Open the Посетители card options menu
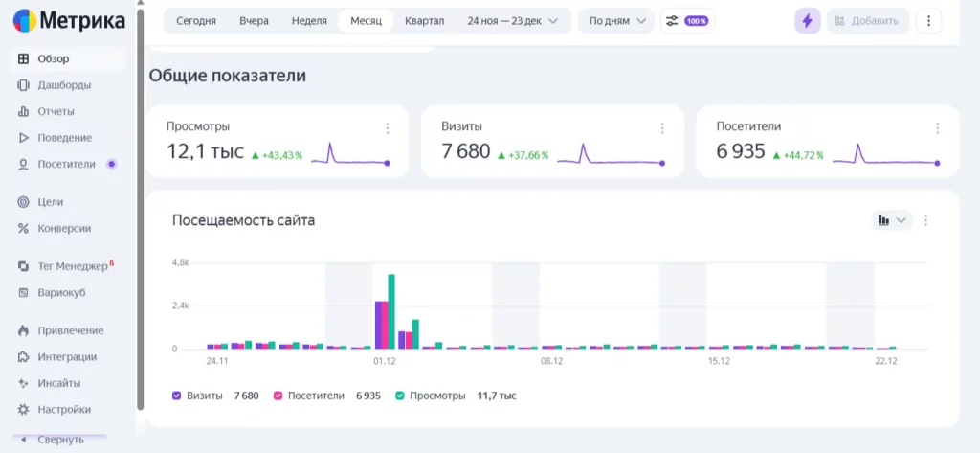 938,128
